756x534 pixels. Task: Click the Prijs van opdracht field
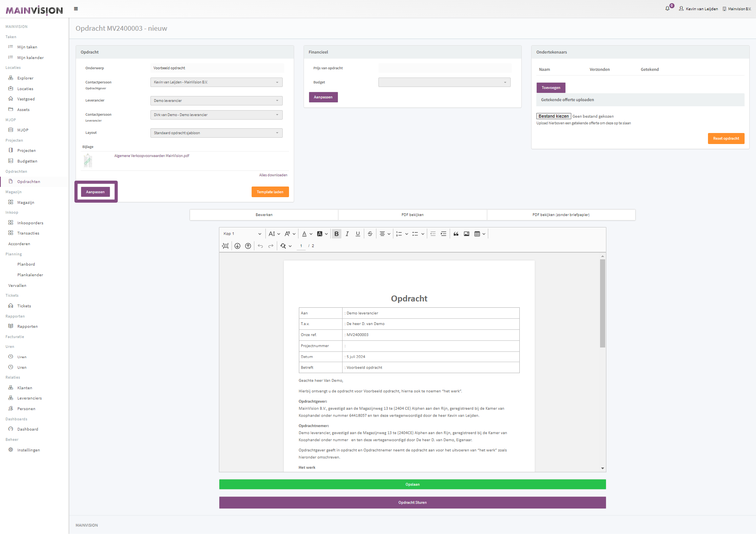pyautogui.click(x=445, y=68)
